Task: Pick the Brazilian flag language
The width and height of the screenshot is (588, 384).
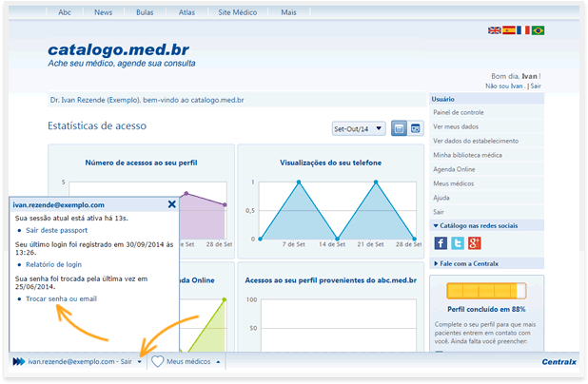Action: (x=538, y=30)
